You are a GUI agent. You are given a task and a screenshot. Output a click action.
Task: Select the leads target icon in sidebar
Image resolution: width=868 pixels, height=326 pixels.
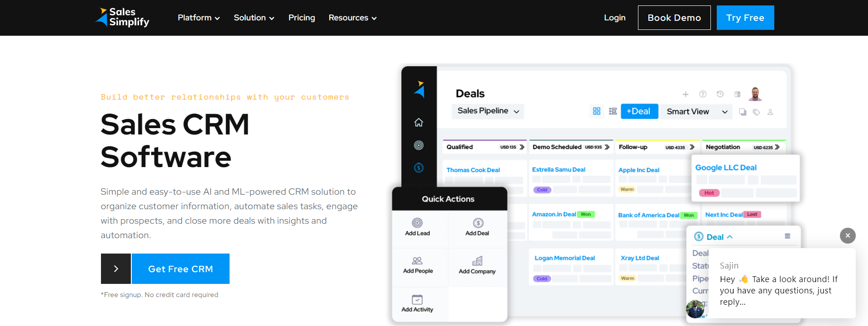tap(419, 145)
